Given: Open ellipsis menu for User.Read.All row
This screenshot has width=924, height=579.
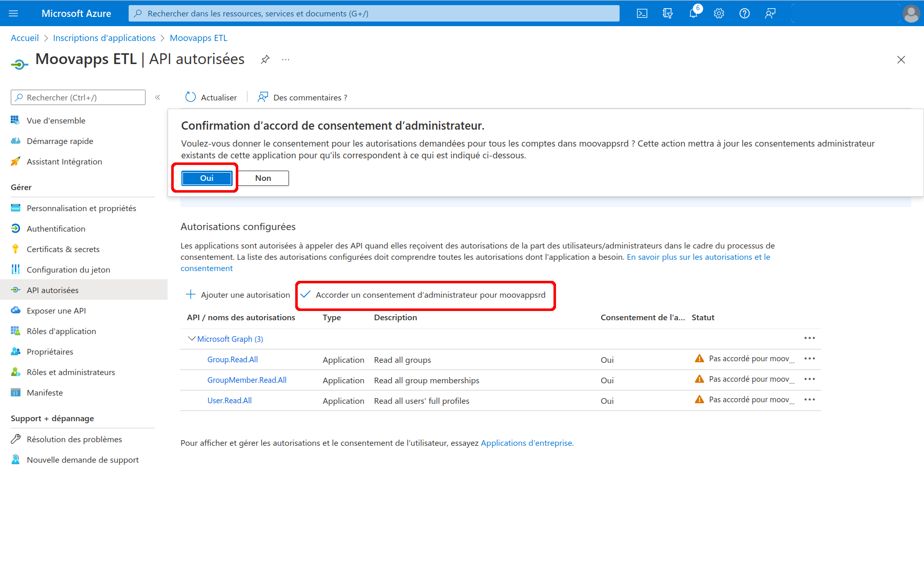Looking at the screenshot, I should (810, 400).
